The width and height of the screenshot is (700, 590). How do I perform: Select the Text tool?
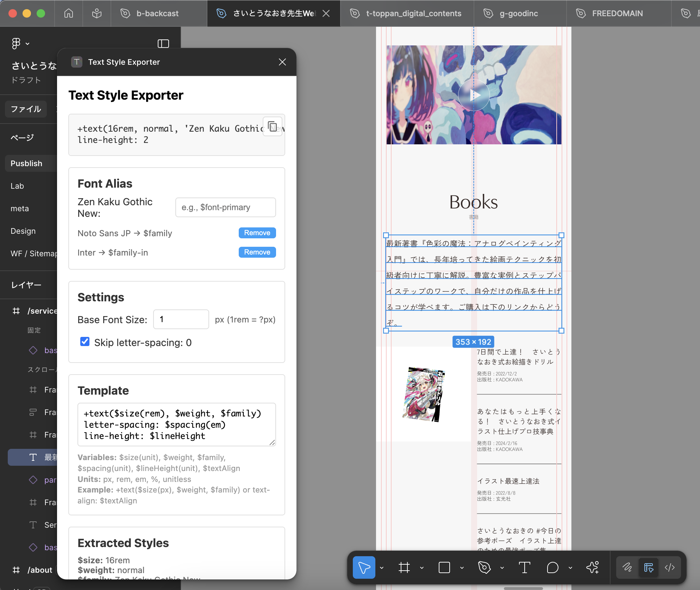pyautogui.click(x=524, y=567)
